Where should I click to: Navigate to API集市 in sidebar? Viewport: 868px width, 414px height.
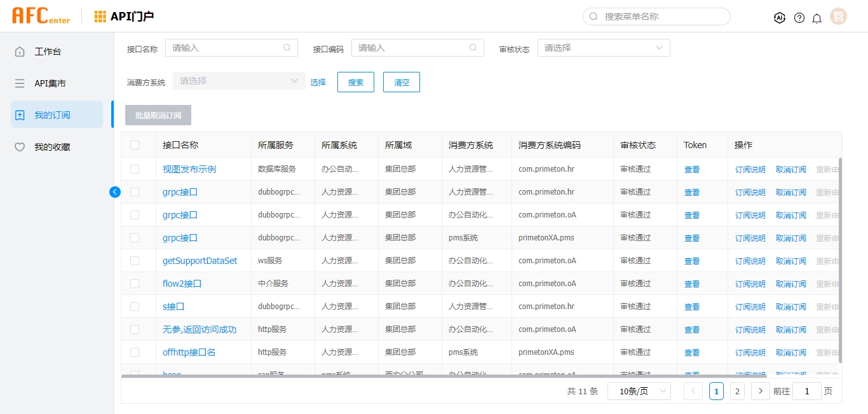pyautogui.click(x=50, y=83)
